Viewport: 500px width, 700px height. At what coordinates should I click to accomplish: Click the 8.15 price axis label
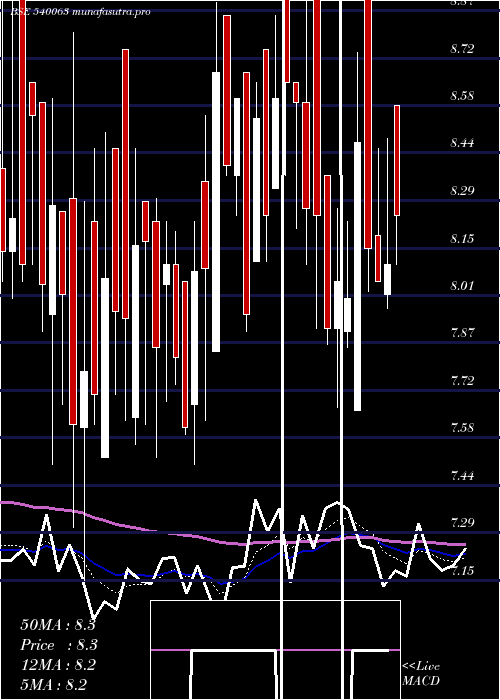pyautogui.click(x=462, y=238)
